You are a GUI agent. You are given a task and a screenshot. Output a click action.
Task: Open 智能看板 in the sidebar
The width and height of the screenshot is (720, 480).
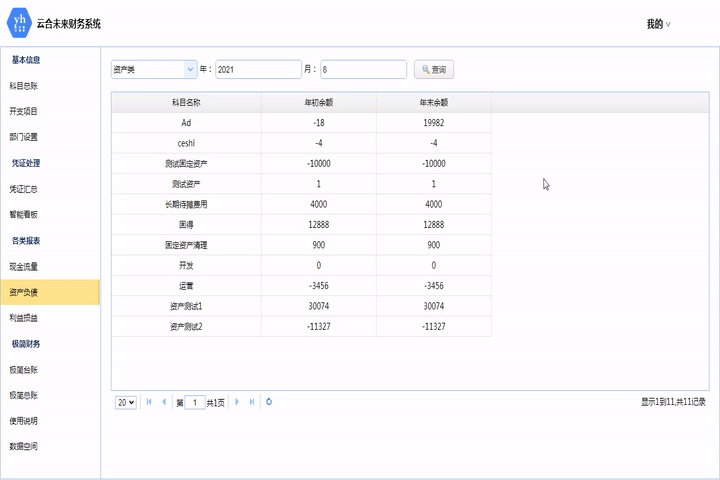point(24,214)
